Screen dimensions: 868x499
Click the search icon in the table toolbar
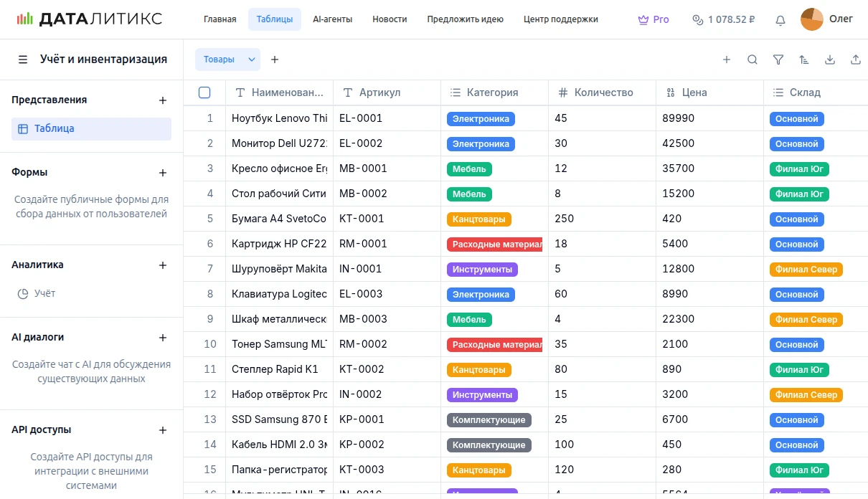[x=752, y=60]
